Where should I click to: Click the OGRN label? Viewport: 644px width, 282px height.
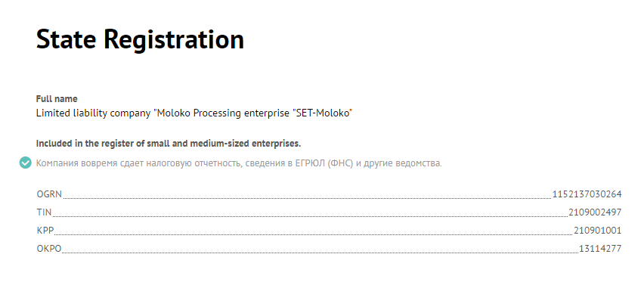point(49,194)
